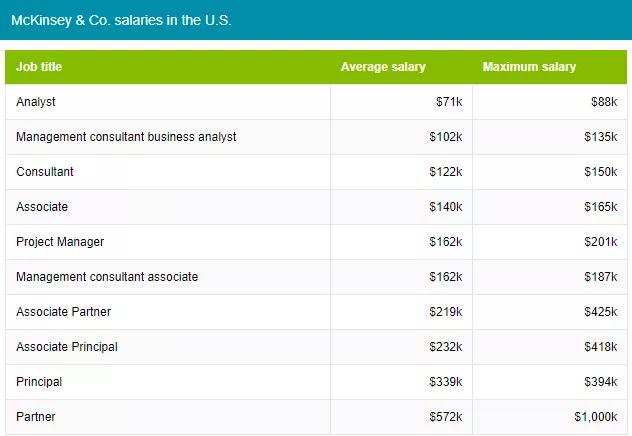Click the $1,000k maximum salary value
632x436 pixels.
point(596,417)
